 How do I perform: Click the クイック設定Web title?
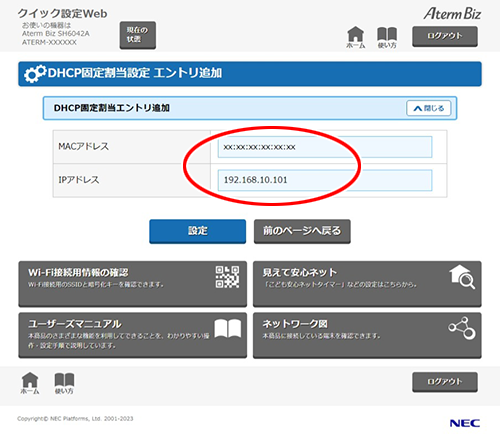pos(62,14)
